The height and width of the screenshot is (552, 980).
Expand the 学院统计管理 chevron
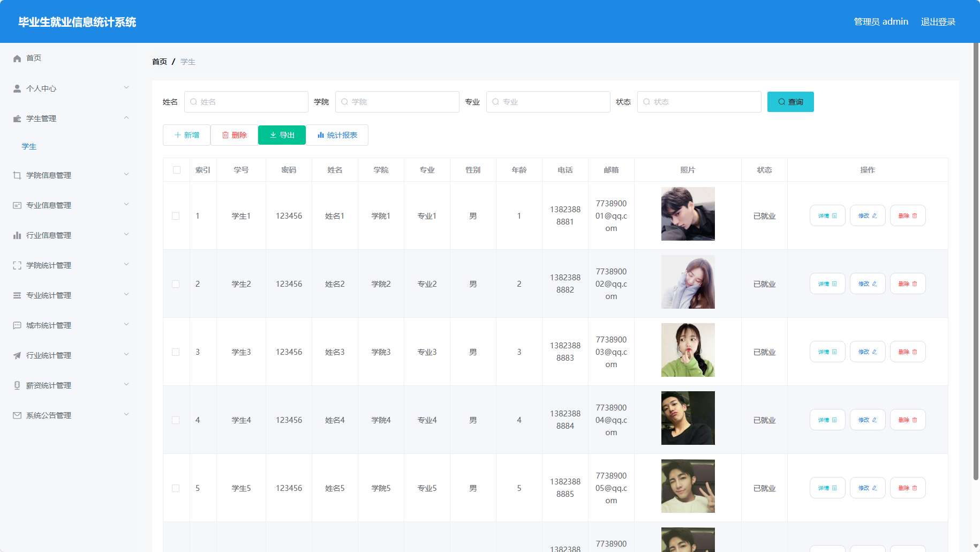(126, 264)
